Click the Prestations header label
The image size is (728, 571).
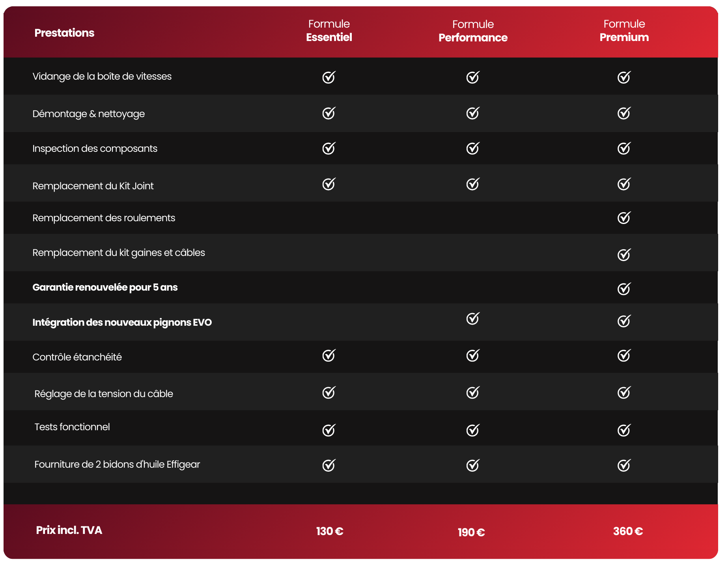pyautogui.click(x=64, y=33)
